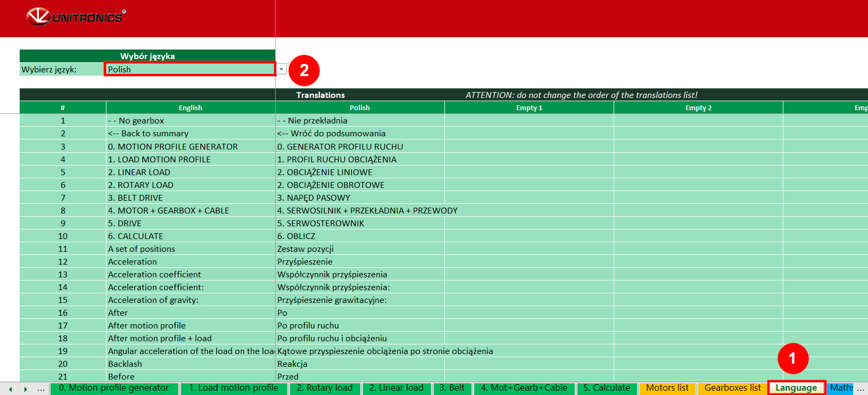The height and width of the screenshot is (395, 868).
Task: Select the Polish language cell
Action: tap(190, 69)
